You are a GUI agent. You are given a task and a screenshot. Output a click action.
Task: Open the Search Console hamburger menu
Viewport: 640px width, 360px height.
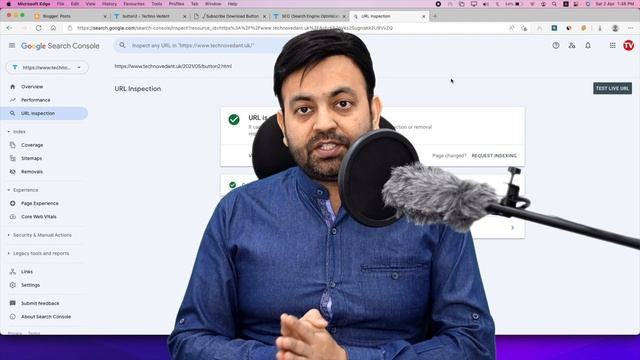click(x=12, y=46)
